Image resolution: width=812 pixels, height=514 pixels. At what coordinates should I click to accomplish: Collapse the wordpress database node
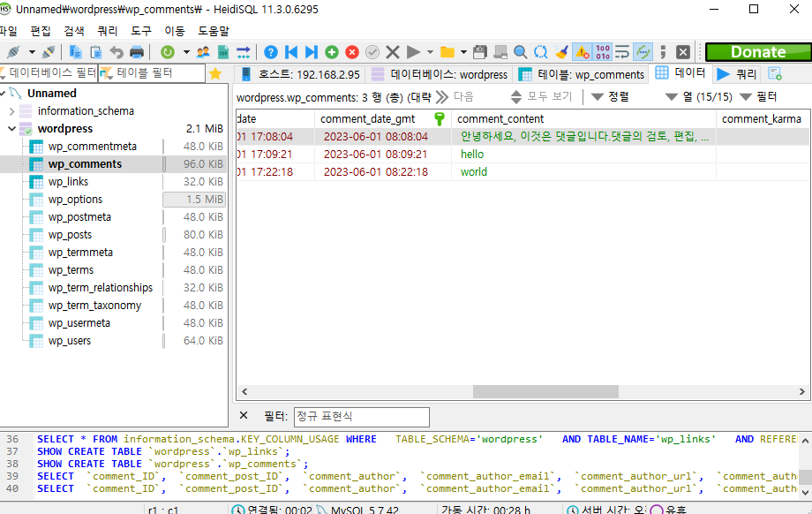click(11, 129)
